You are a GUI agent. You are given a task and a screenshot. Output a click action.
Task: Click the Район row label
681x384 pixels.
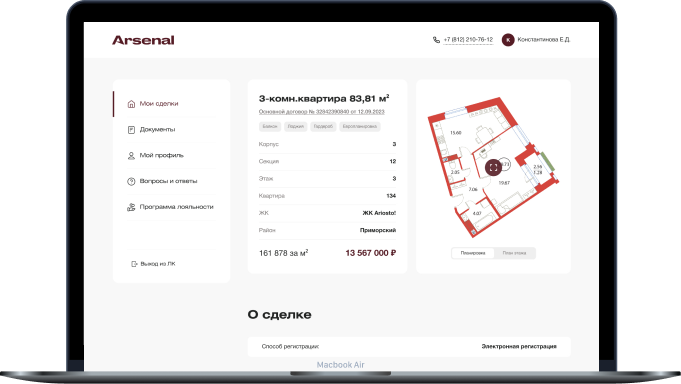coord(267,230)
